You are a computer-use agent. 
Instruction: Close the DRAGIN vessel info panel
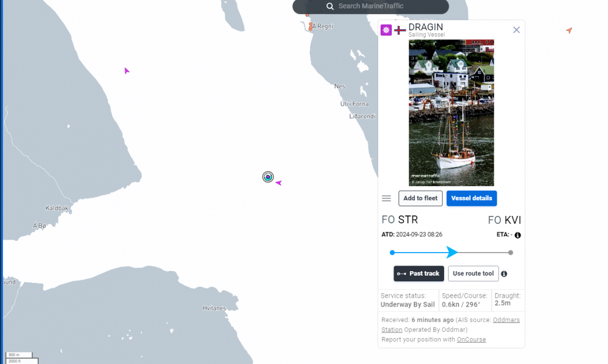(x=516, y=30)
